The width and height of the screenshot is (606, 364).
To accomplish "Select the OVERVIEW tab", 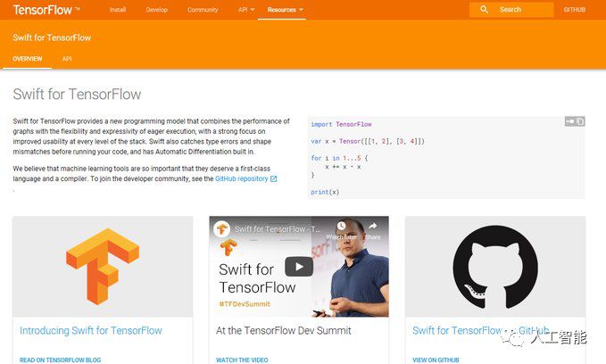I will (28, 59).
